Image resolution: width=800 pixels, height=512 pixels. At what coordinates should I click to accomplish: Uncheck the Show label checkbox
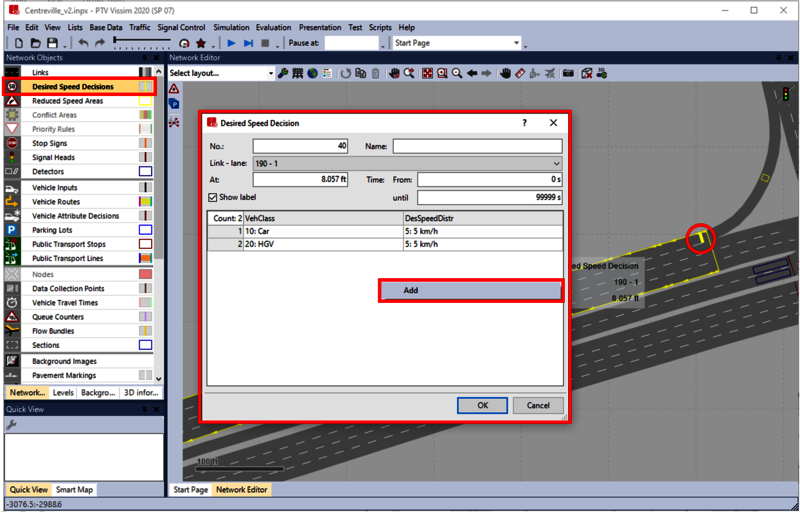(x=213, y=198)
